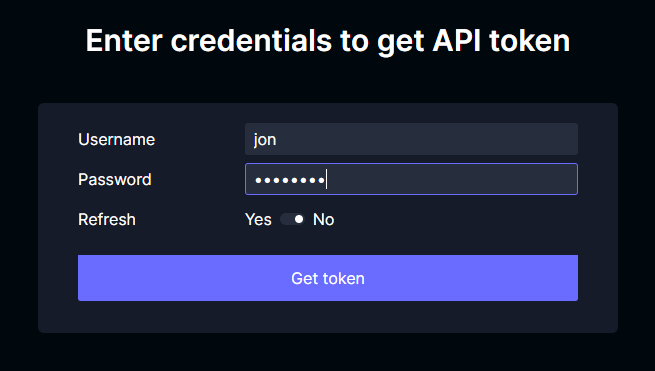This screenshot has width=655, height=371.
Task: Click the Get token button
Action: pos(328,278)
